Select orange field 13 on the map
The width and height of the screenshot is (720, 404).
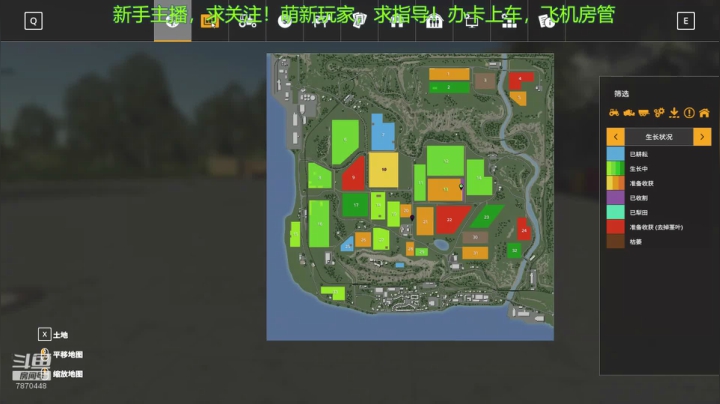click(445, 189)
